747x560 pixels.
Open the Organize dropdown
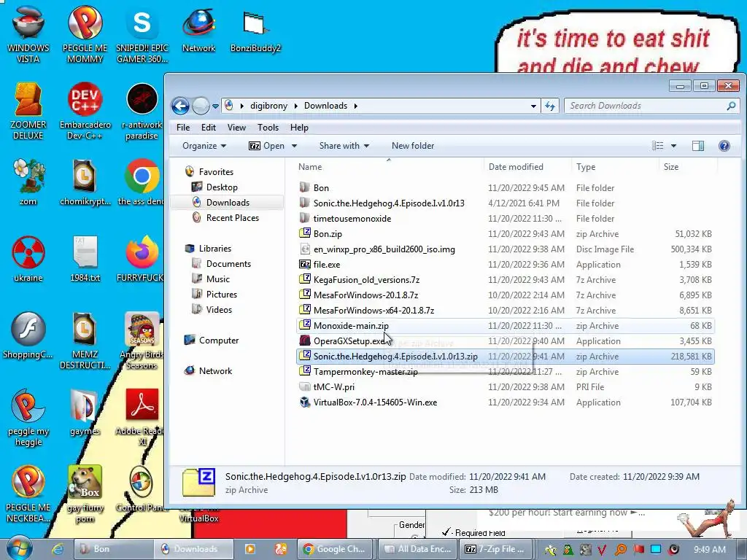204,146
